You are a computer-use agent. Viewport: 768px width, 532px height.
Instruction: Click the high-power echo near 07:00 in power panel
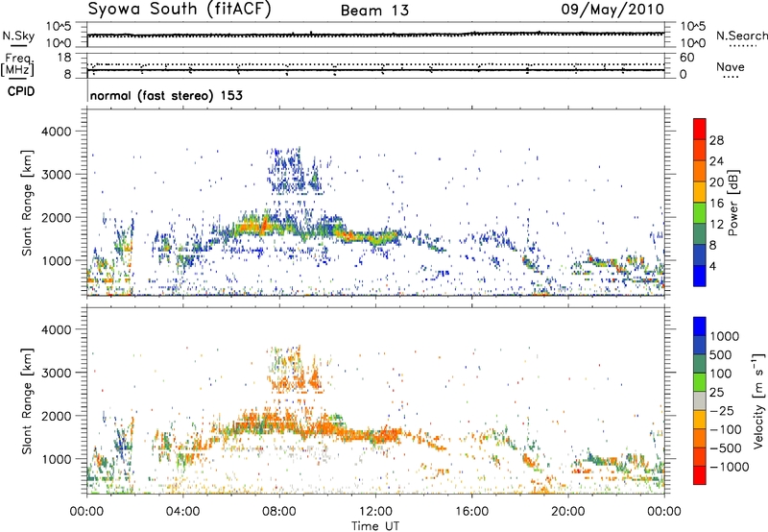(x=254, y=227)
